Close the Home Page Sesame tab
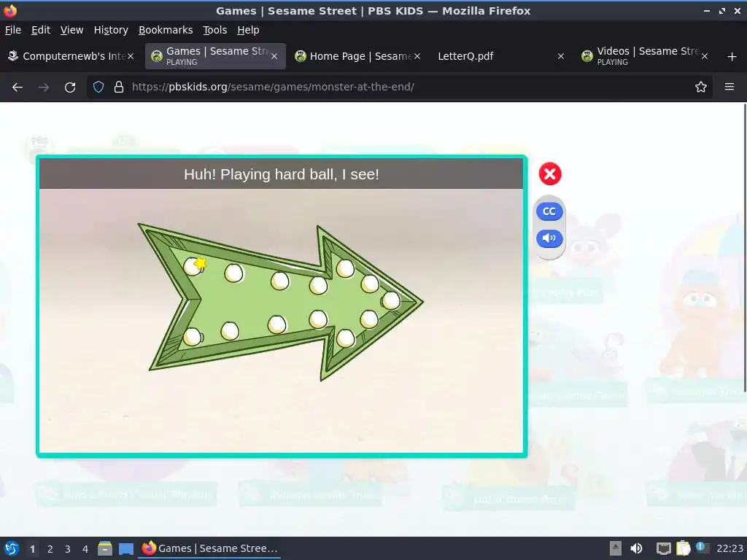Screen dimensions: 747x560 (417, 56)
